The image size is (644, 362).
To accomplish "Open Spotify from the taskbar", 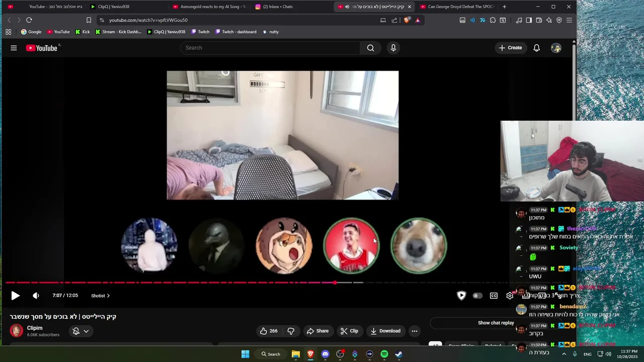I will pyautogui.click(x=384, y=354).
